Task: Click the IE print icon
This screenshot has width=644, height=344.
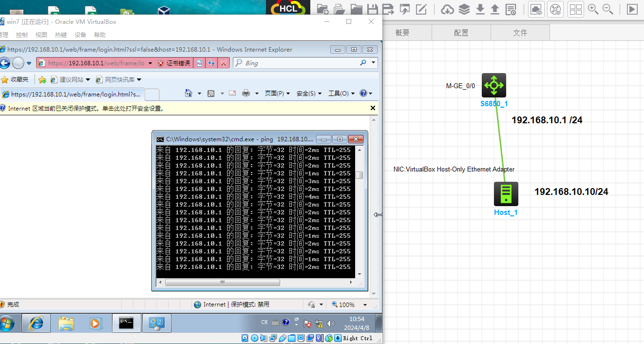Action: [246, 93]
